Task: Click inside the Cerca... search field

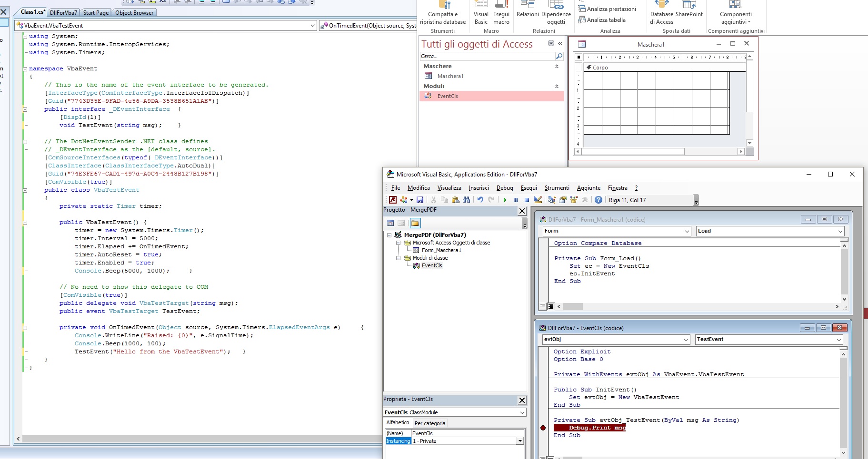Action: coord(487,56)
